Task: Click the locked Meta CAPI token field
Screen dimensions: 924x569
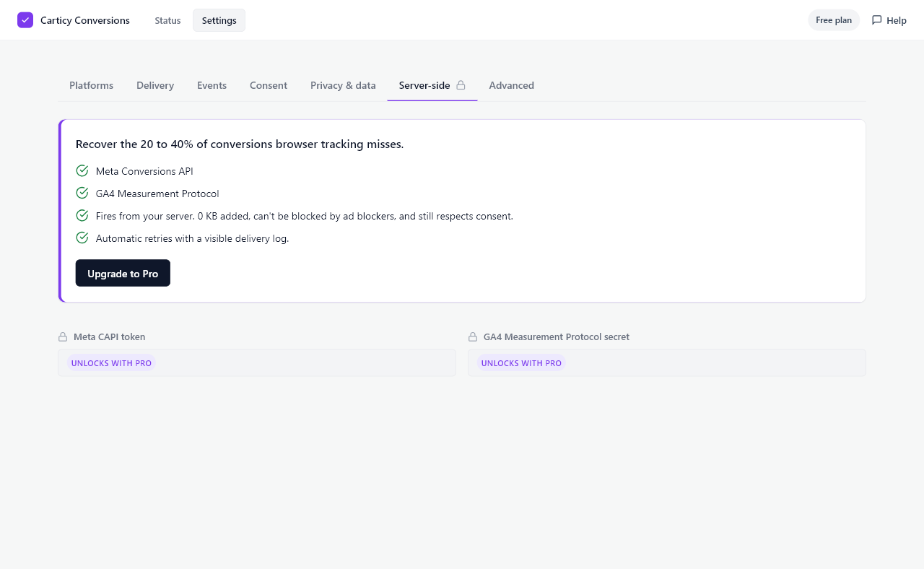Action: click(257, 362)
